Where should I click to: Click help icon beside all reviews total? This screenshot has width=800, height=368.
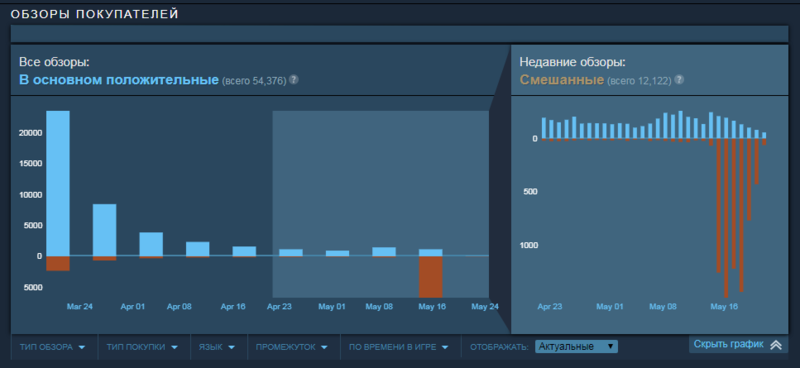294,80
